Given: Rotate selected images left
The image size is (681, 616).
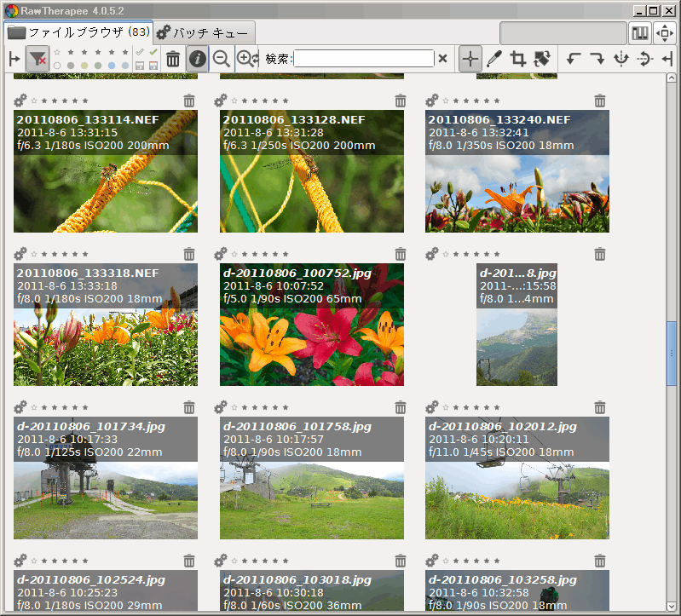Looking at the screenshot, I should tap(574, 59).
